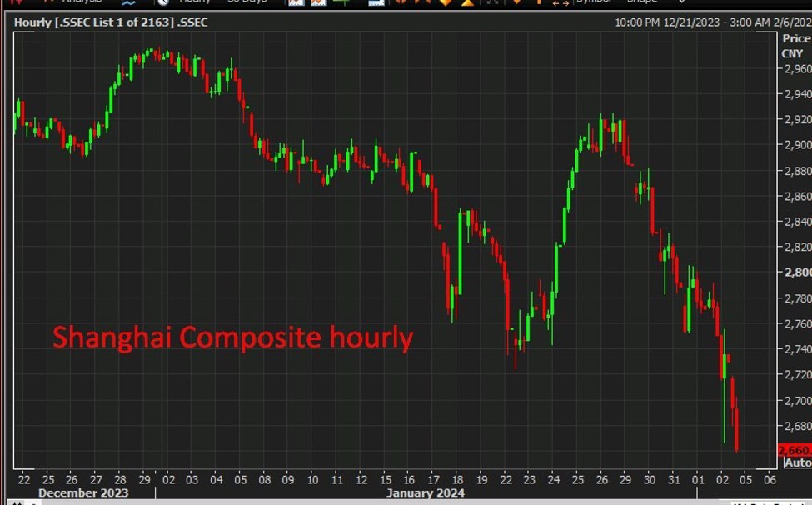
Task: Click the Hourly .SSEC chart title
Action: tap(111, 22)
